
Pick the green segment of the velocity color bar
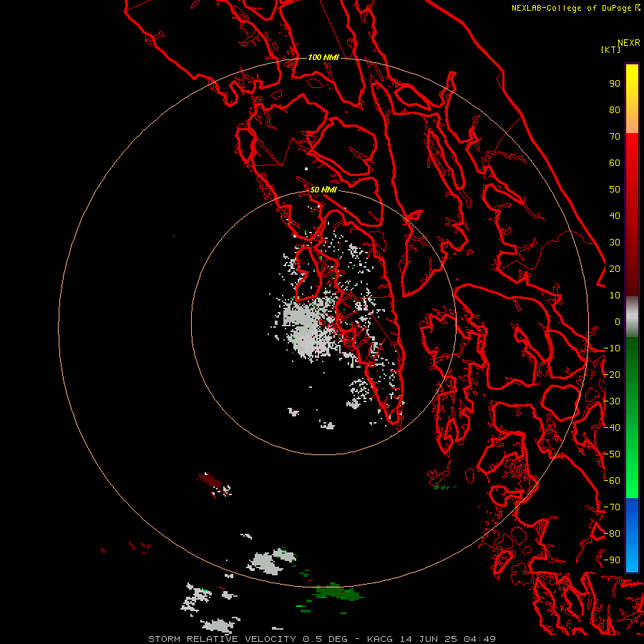click(632, 417)
